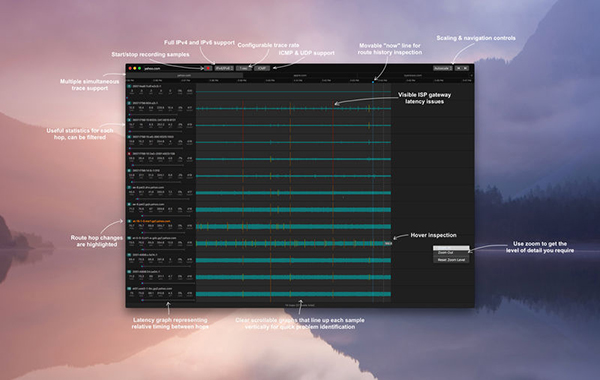The width and height of the screenshot is (600, 380).
Task: Open the ICMP protocol selector
Action: pos(262,68)
